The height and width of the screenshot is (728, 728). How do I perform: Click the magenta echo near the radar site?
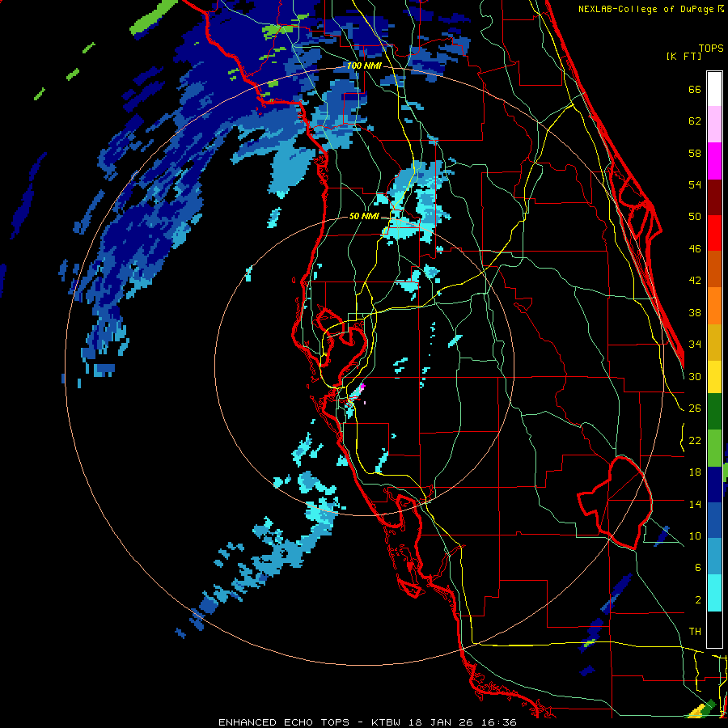tap(362, 387)
